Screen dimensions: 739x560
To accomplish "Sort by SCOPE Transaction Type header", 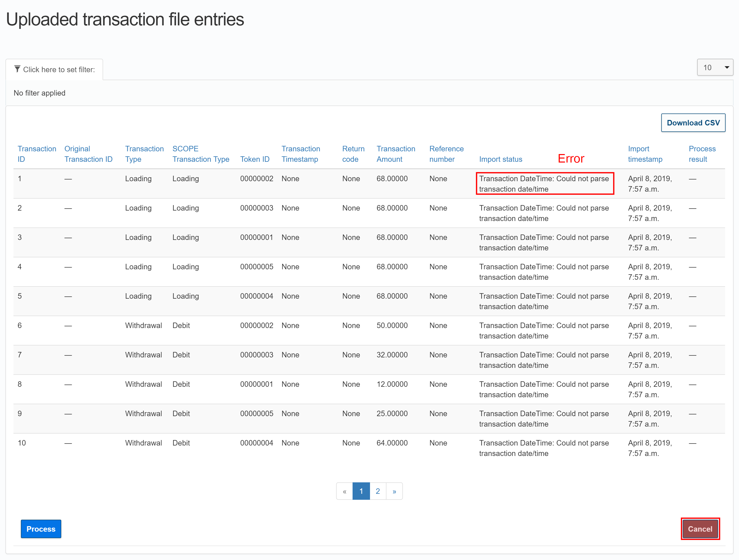I will tap(201, 154).
